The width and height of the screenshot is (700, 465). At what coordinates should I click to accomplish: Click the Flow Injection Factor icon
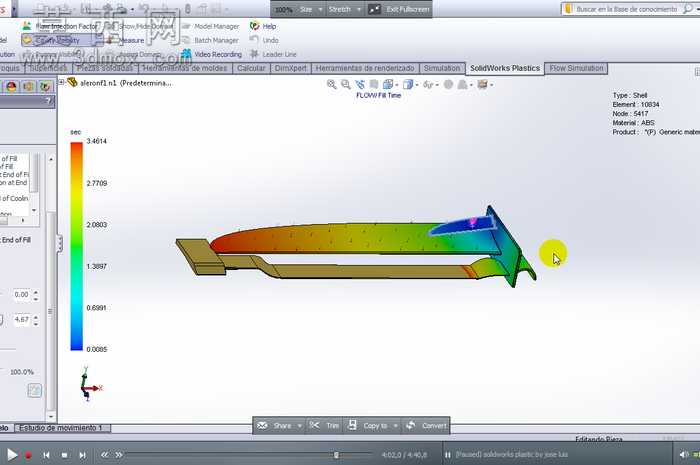tap(27, 26)
